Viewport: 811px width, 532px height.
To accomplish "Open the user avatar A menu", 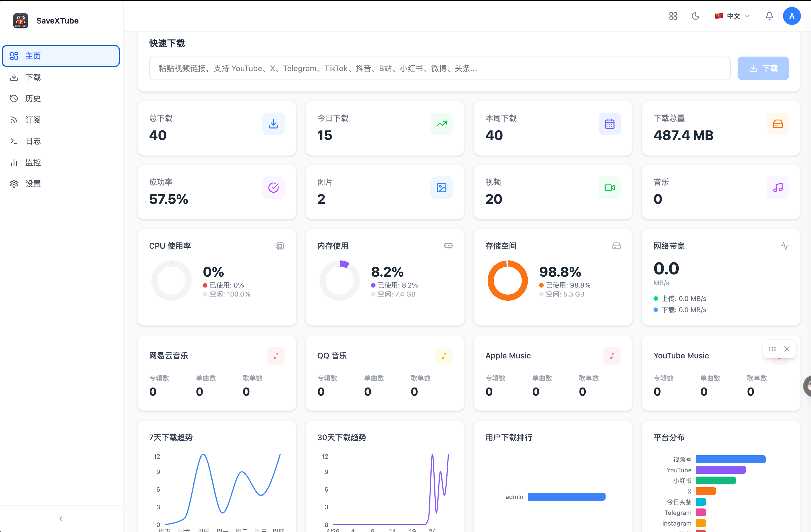I will coord(792,16).
